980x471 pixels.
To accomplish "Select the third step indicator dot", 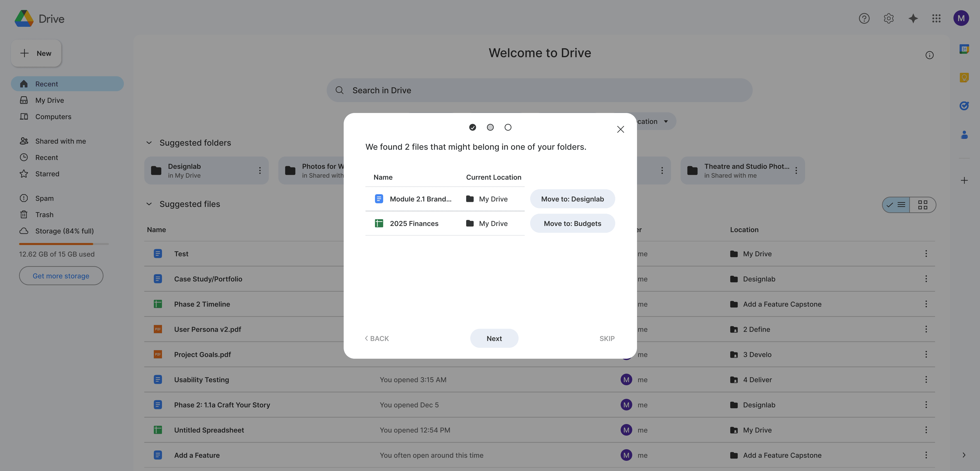I will [508, 128].
